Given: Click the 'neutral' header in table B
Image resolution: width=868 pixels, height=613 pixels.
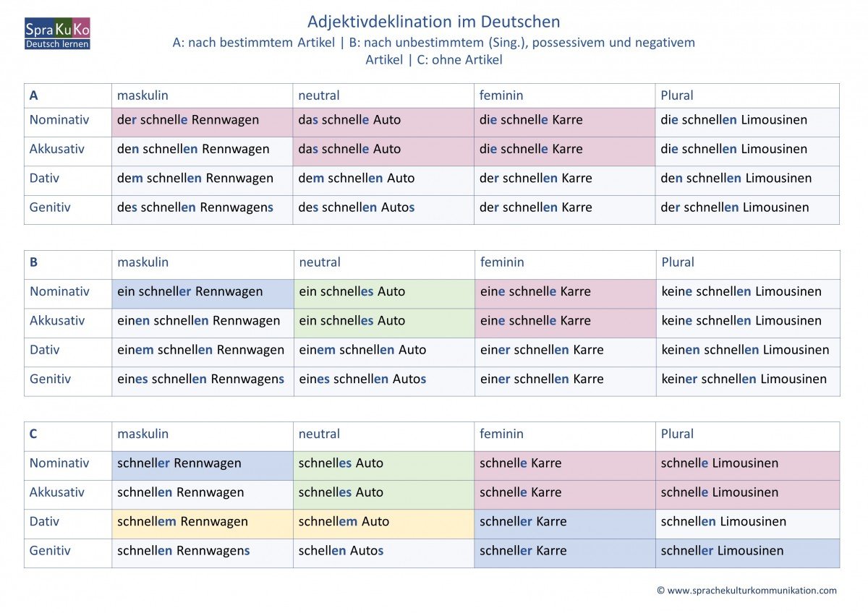Looking at the screenshot, I should (320, 262).
